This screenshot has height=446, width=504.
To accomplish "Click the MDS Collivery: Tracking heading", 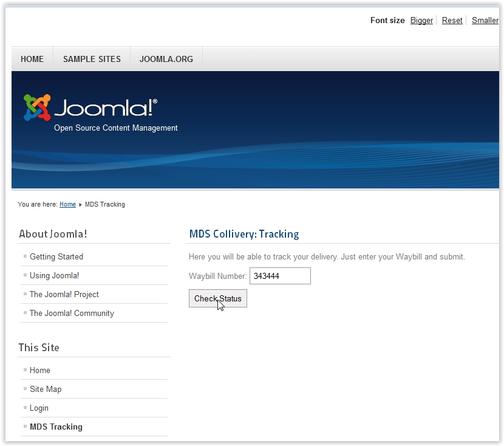I will click(244, 234).
